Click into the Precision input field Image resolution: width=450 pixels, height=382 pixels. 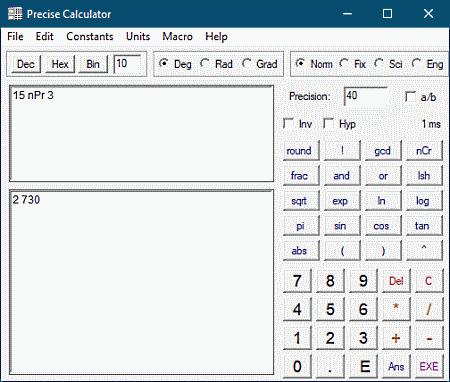[x=366, y=97]
